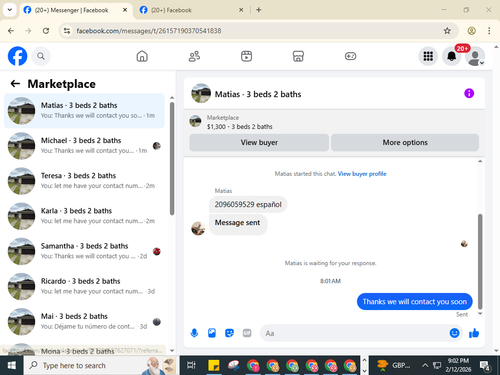Screen dimensions: 500x375
Task: Open conversation information purple i icon
Action: [469, 93]
